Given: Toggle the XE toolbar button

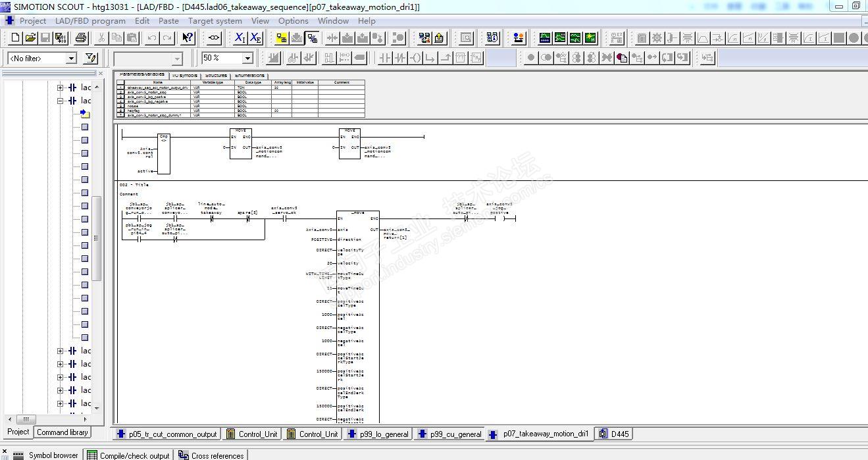Looking at the screenshot, I should tap(255, 38).
